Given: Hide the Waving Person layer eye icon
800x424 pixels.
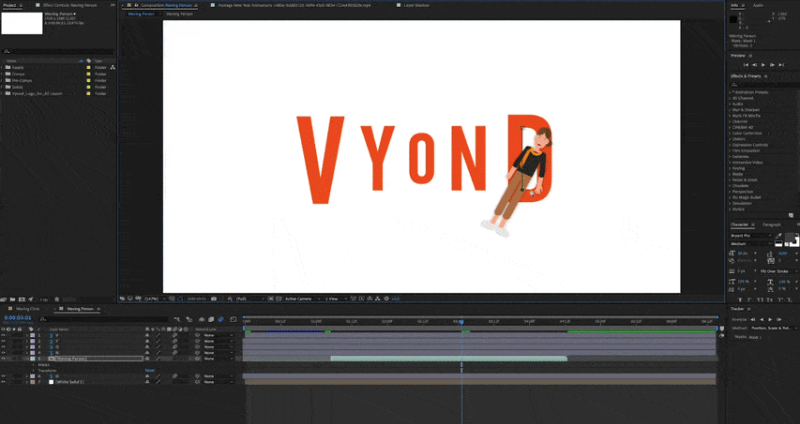Looking at the screenshot, I should (3, 359).
